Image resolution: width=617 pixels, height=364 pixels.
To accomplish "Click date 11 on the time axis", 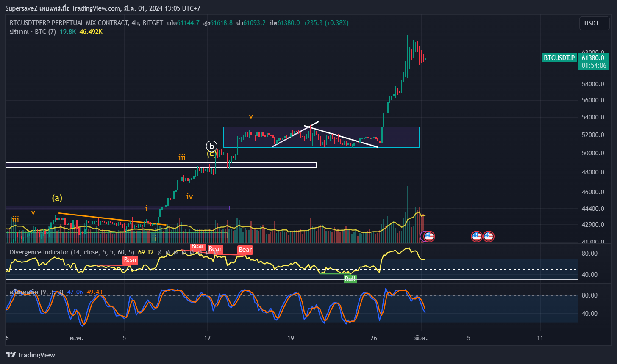I will click(x=540, y=338).
